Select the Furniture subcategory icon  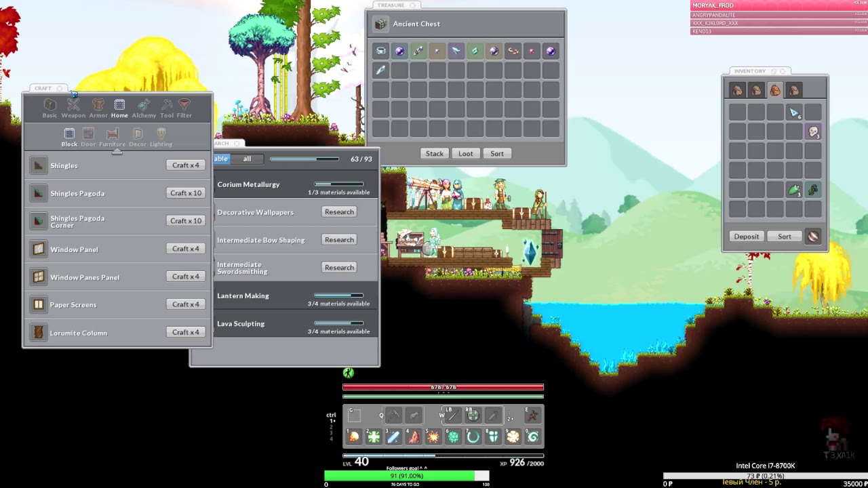click(x=113, y=136)
